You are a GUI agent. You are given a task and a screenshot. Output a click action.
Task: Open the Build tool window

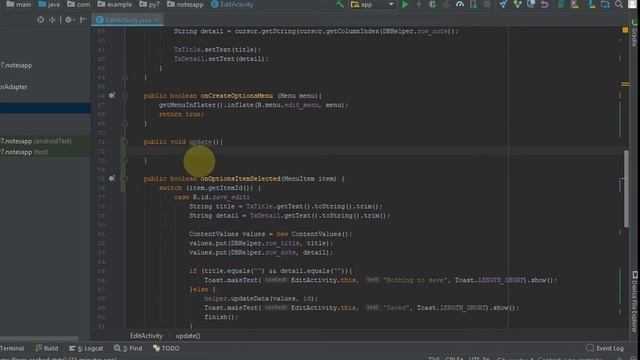[x=47, y=348]
